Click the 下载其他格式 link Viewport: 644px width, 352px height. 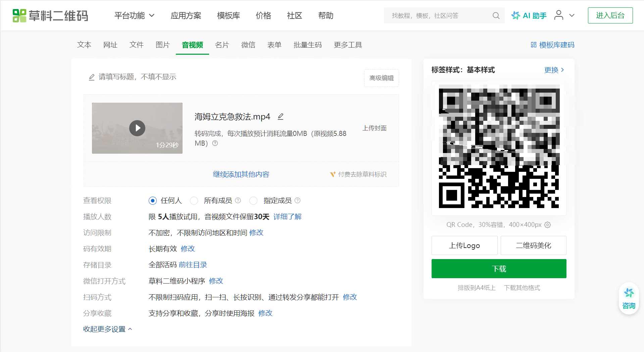522,288
